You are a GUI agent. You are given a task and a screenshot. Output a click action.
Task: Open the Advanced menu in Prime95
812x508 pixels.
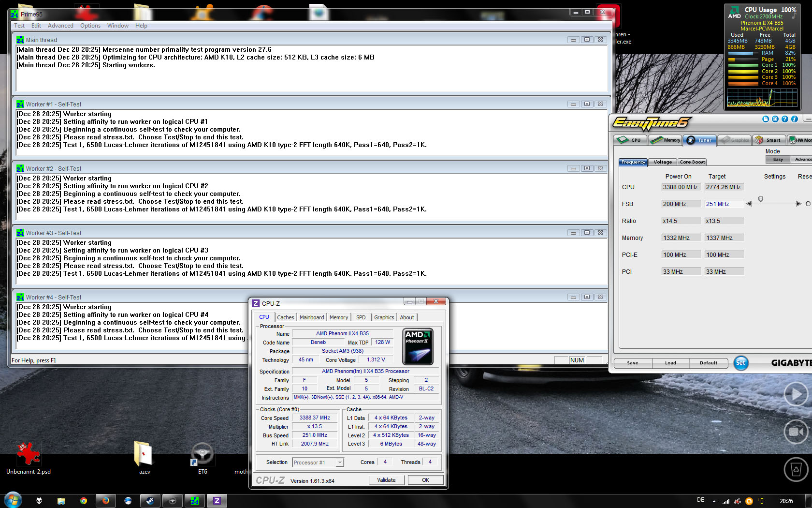point(60,26)
